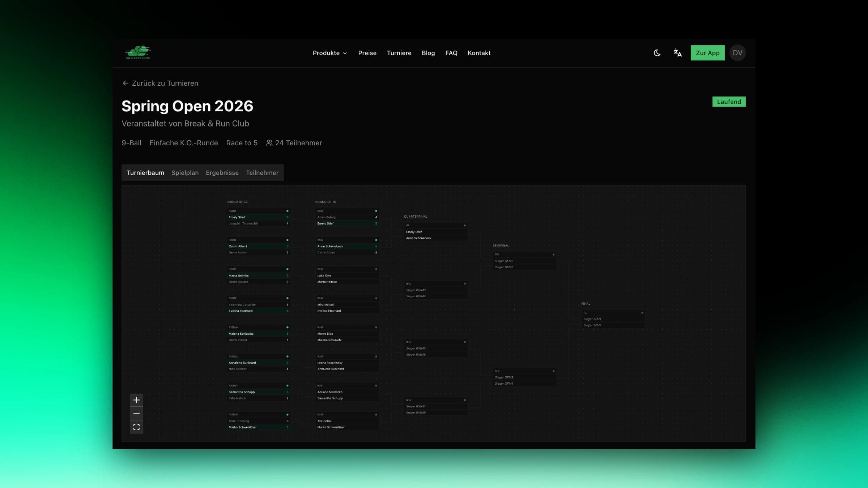Select Emely Stief in quarterfinal QF1

[436, 232]
